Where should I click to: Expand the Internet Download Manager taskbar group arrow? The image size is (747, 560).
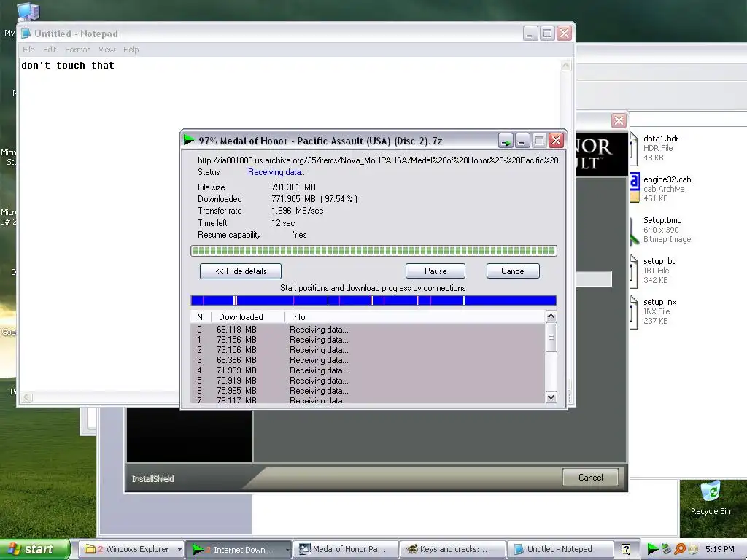coord(287,550)
